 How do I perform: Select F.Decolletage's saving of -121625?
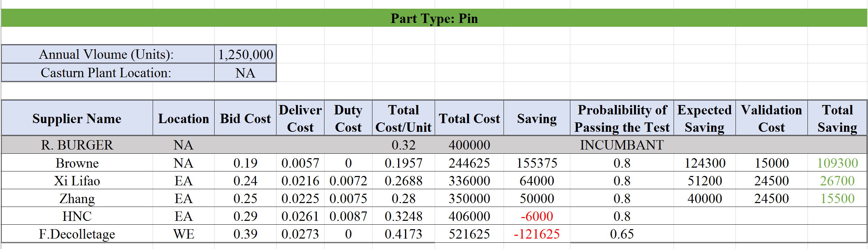537,234
